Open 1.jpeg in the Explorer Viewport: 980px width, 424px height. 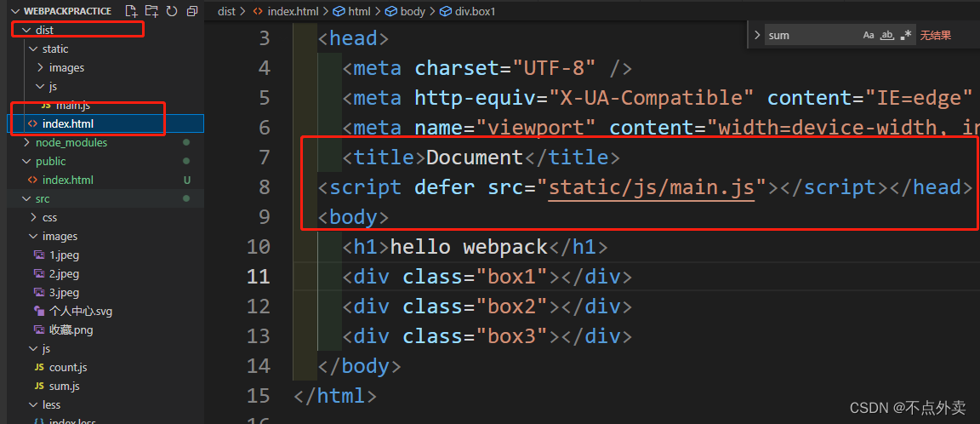click(64, 255)
